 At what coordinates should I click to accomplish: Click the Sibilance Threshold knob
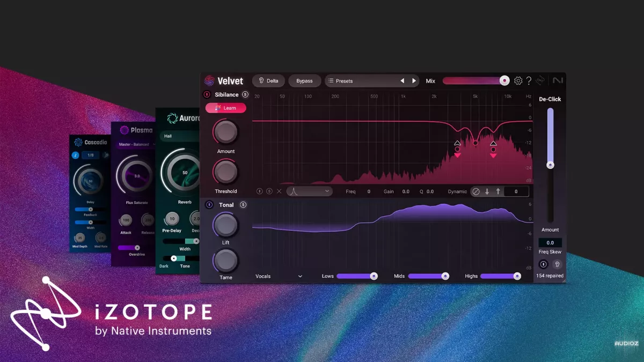click(x=226, y=172)
